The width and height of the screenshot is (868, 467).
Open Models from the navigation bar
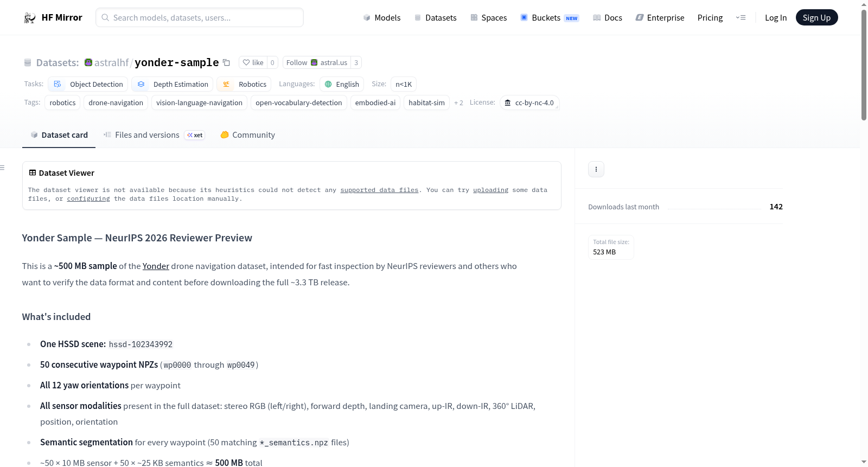pyautogui.click(x=382, y=17)
